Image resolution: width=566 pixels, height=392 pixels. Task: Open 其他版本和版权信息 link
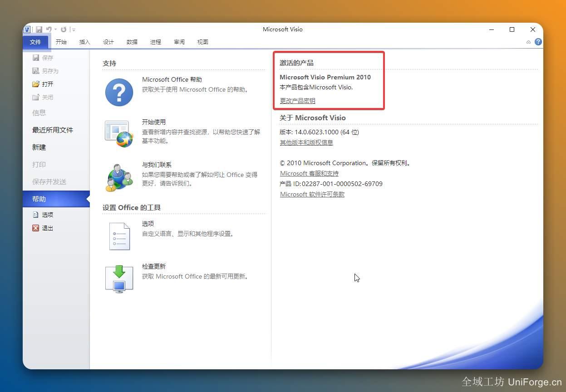pyautogui.click(x=306, y=142)
